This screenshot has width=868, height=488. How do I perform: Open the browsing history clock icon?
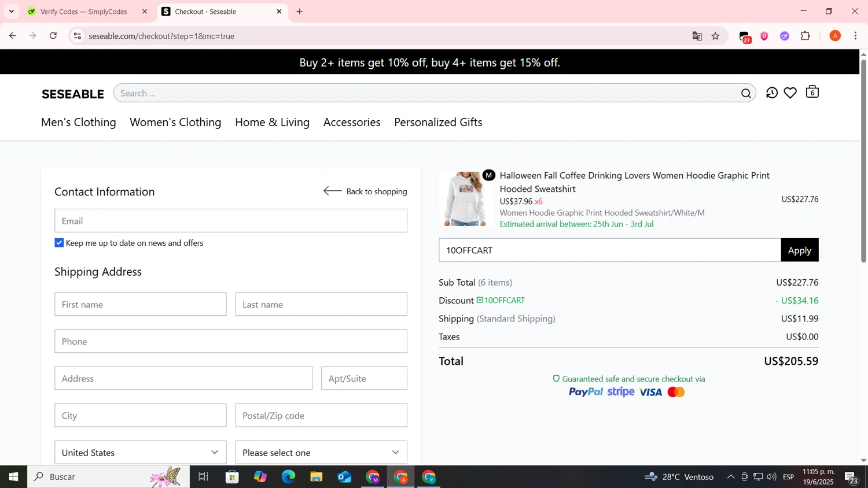(x=771, y=93)
